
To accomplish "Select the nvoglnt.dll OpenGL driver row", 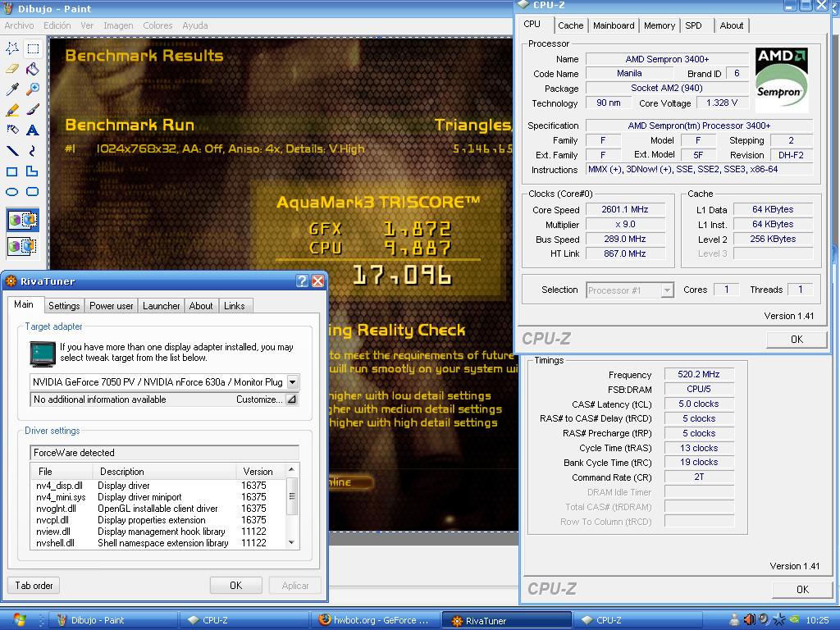I will 158,509.
